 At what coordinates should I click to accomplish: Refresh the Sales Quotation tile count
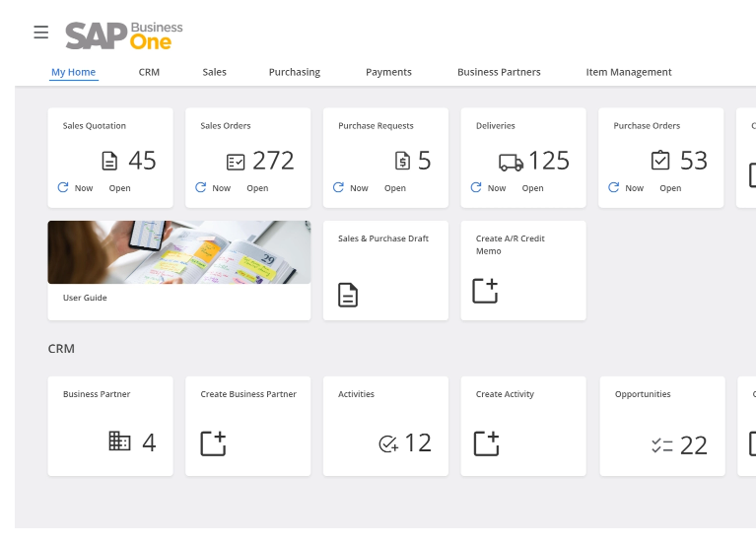[x=63, y=187]
